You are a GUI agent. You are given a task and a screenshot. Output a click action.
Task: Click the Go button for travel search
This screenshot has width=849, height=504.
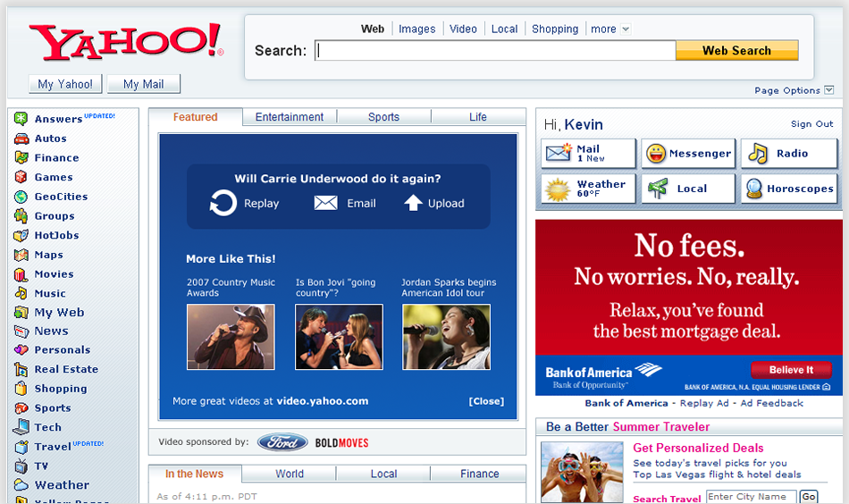point(809,497)
